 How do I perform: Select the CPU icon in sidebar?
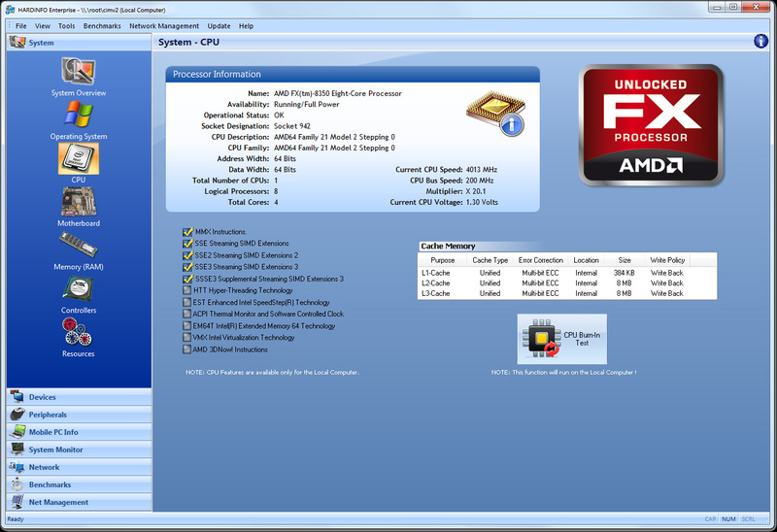[x=79, y=158]
